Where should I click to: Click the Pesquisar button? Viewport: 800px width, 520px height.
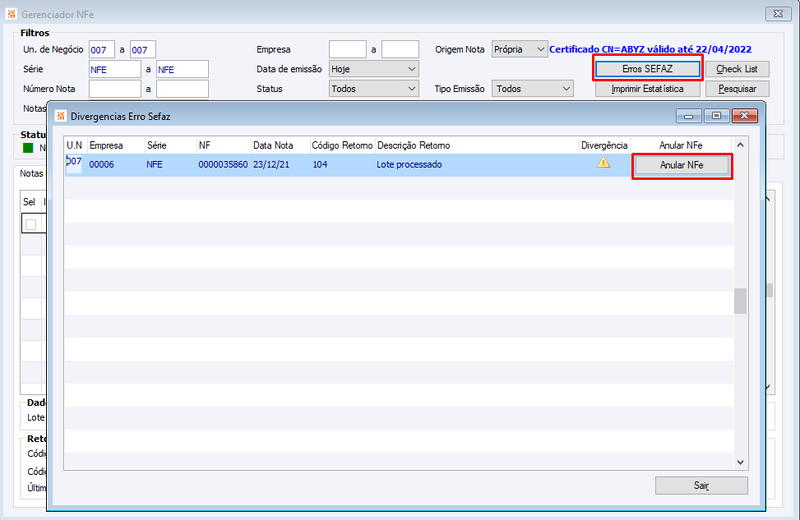coord(737,89)
